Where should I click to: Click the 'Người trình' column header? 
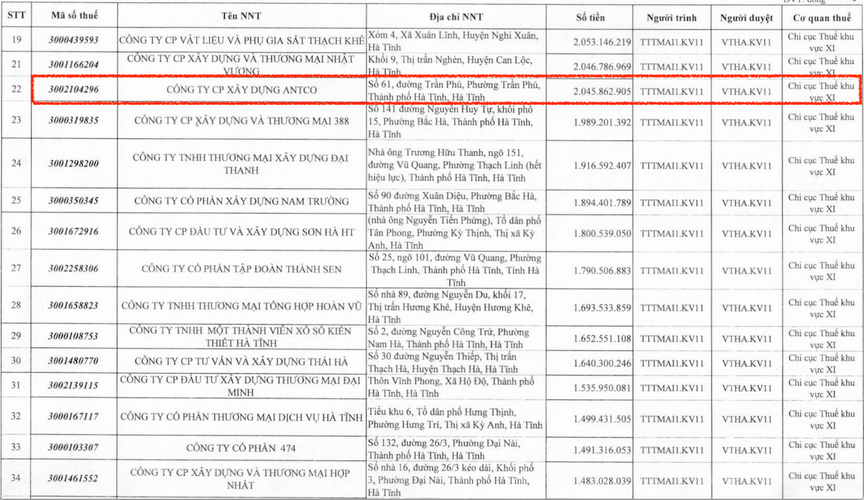(x=671, y=18)
